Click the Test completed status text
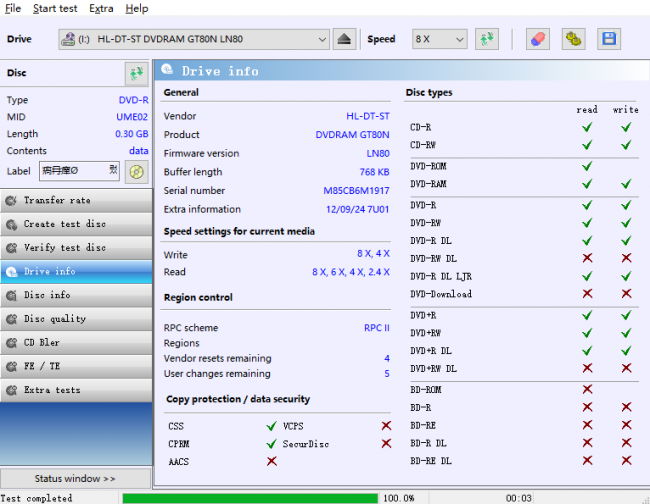This screenshot has height=504, width=650. tap(36, 498)
